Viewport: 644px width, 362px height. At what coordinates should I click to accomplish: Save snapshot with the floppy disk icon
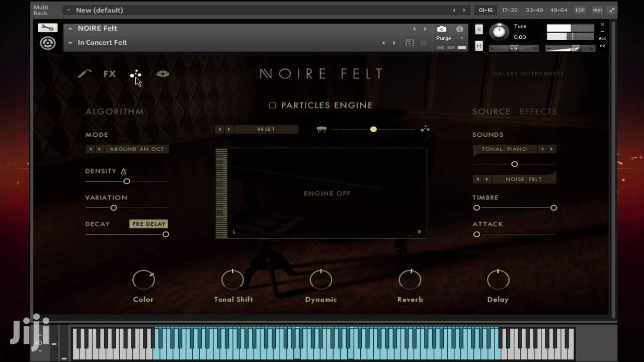click(x=410, y=43)
